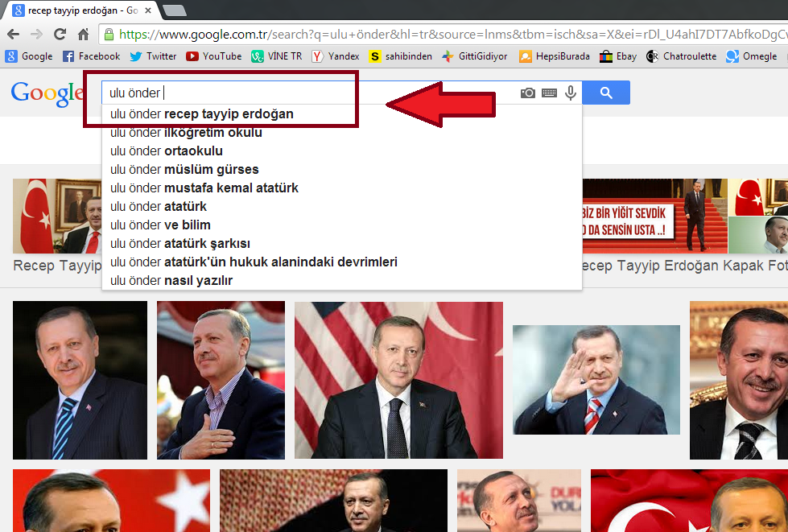Go to the browser home page icon
Image resolution: width=788 pixels, height=532 pixels.
coord(83,34)
